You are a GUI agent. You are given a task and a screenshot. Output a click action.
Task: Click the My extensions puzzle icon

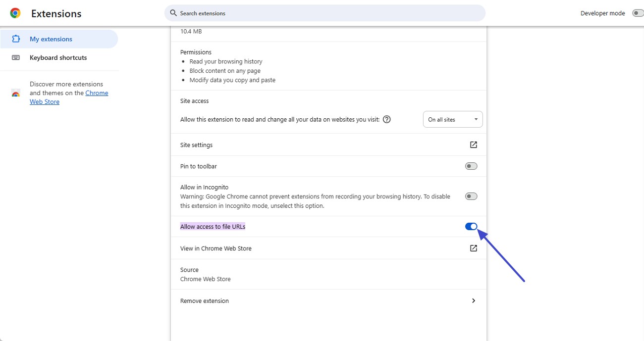coord(16,39)
